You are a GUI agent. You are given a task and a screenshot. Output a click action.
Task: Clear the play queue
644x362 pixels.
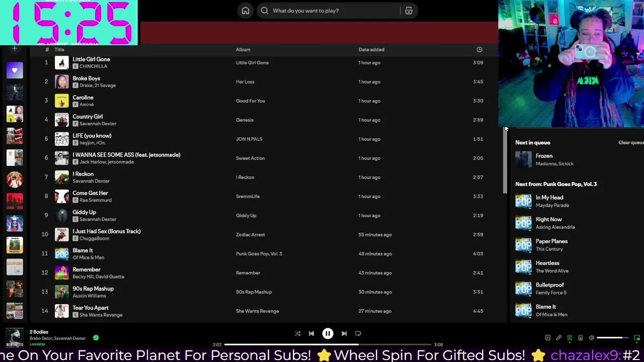click(x=631, y=142)
